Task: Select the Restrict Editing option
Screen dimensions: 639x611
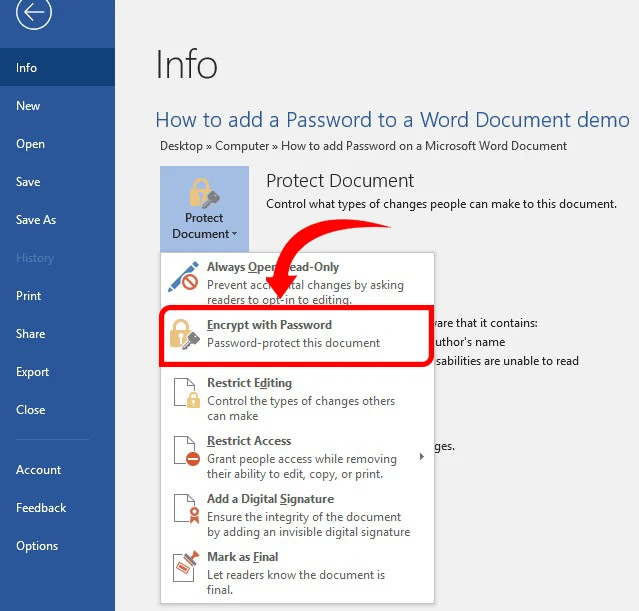Action: (297, 399)
